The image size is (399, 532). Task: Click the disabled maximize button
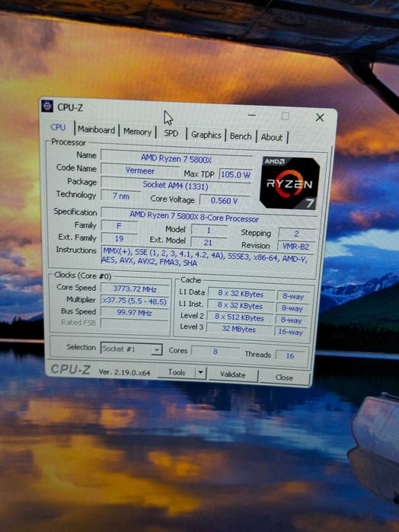tap(286, 116)
